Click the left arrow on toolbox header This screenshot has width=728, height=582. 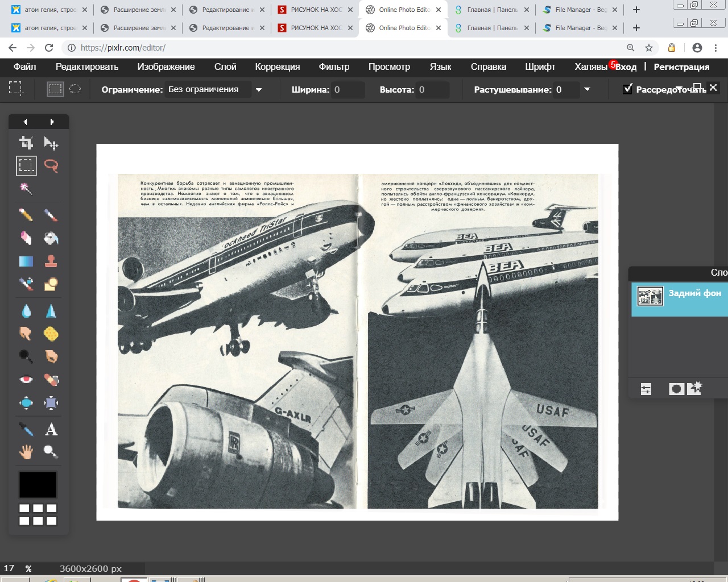(25, 122)
